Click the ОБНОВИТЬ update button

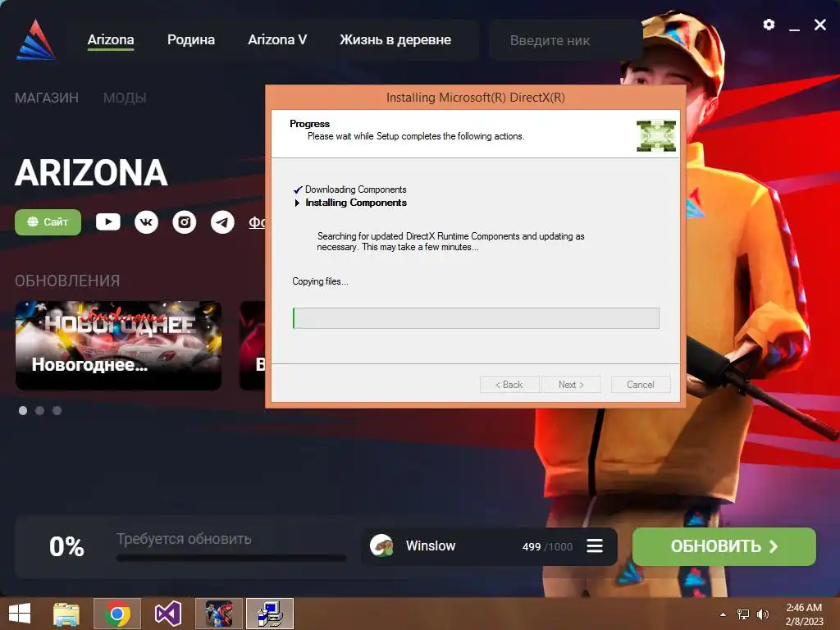724,546
